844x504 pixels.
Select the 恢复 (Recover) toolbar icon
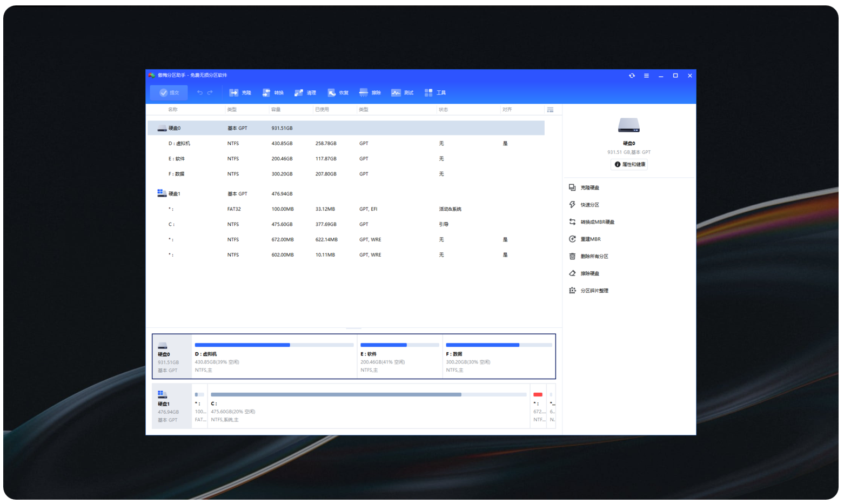point(338,93)
